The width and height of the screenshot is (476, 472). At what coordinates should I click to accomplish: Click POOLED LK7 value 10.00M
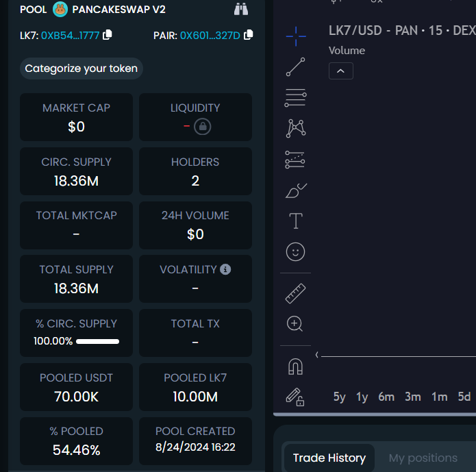pos(195,397)
